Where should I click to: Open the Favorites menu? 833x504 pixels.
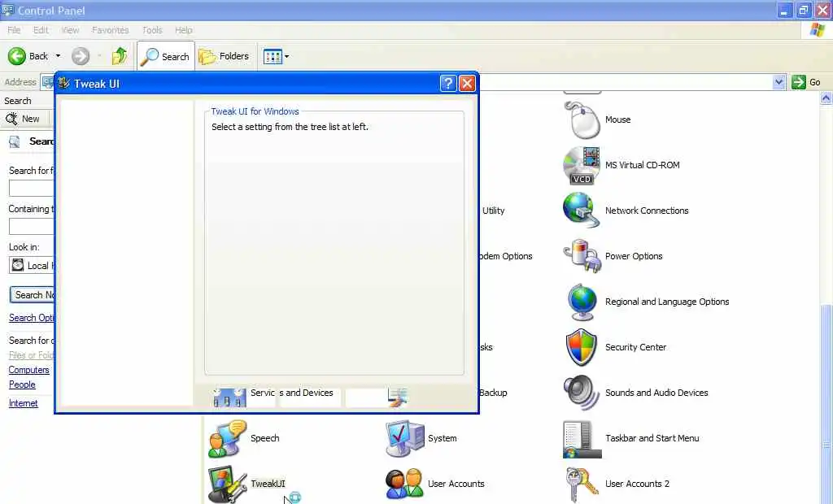110,30
